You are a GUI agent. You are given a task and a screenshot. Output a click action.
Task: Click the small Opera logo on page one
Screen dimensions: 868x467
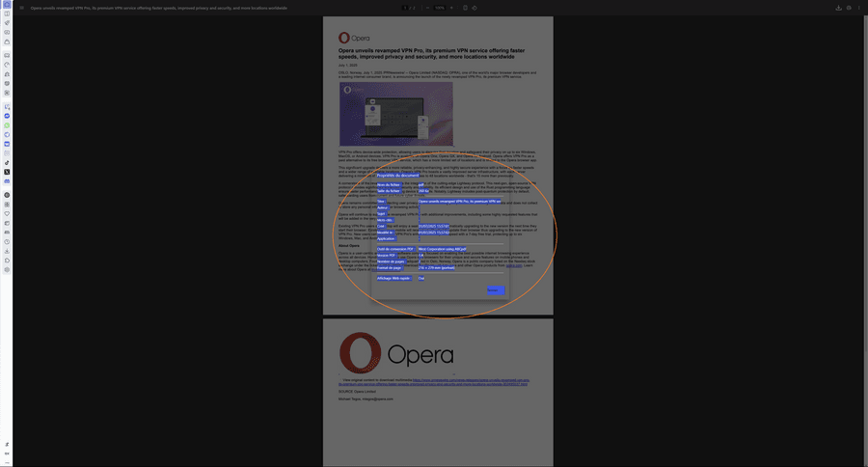click(354, 38)
